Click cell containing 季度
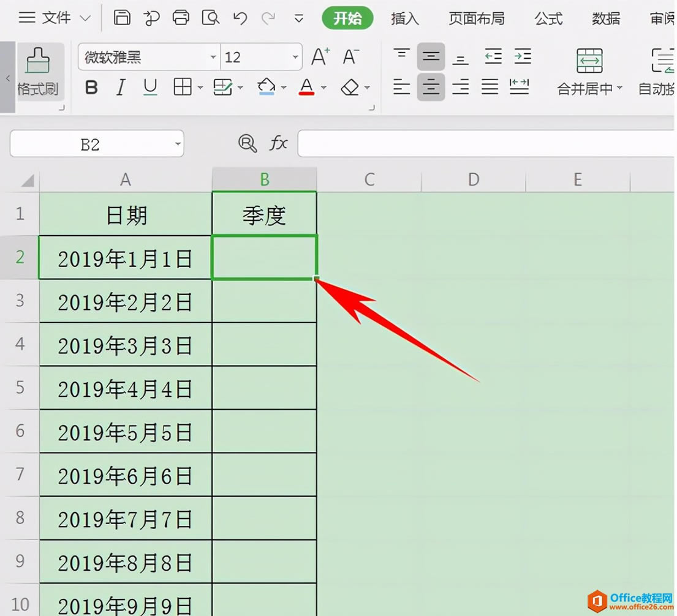The width and height of the screenshot is (677, 616). pyautogui.click(x=264, y=214)
